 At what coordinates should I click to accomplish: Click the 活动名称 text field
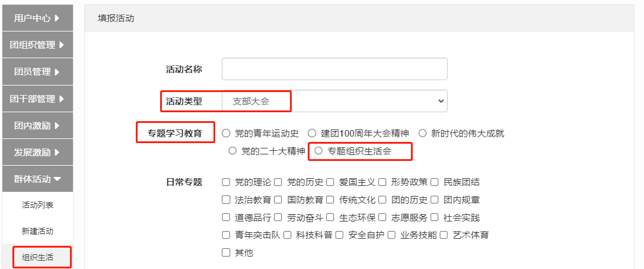(334, 69)
